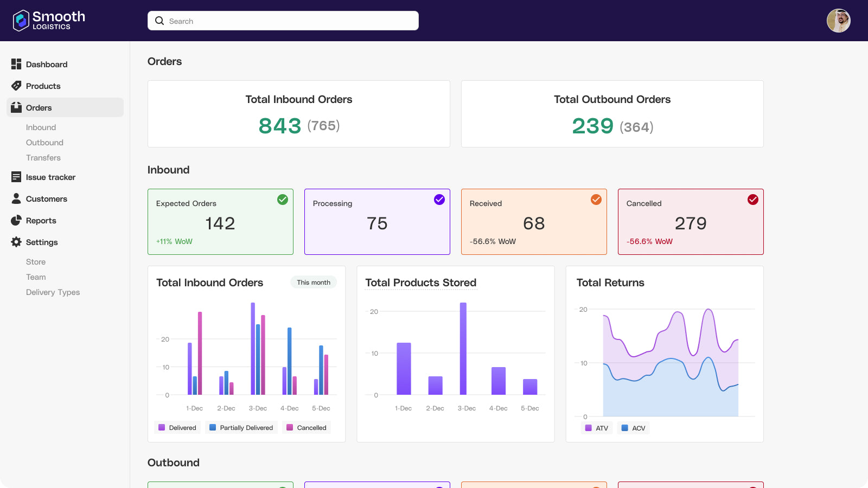
Task: Click the Orders box icon in sidebar
Action: [x=16, y=107]
